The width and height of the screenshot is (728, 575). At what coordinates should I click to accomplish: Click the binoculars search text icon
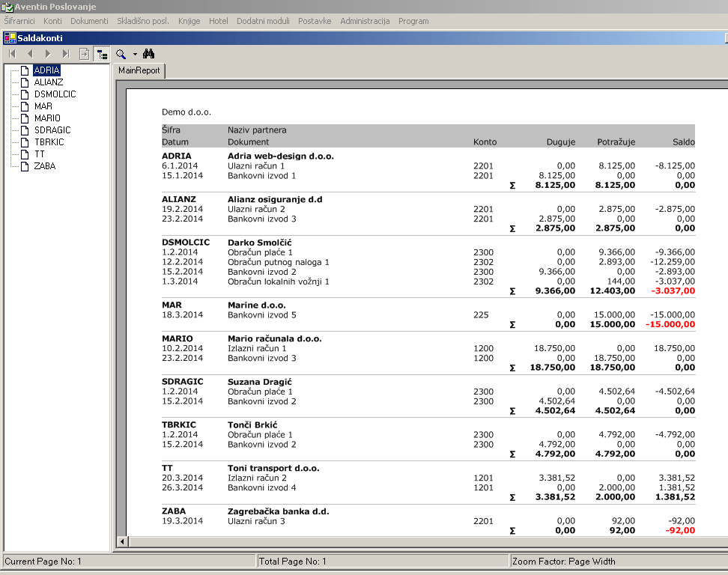tap(148, 54)
